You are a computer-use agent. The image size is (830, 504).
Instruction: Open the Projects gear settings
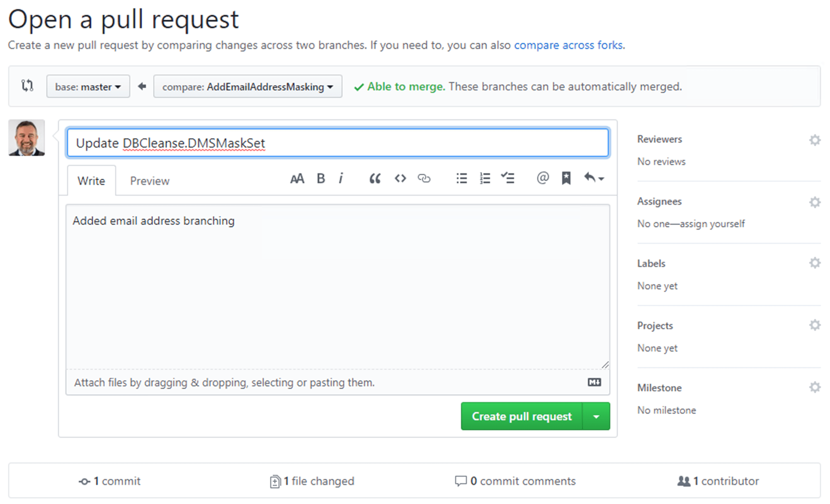(815, 325)
